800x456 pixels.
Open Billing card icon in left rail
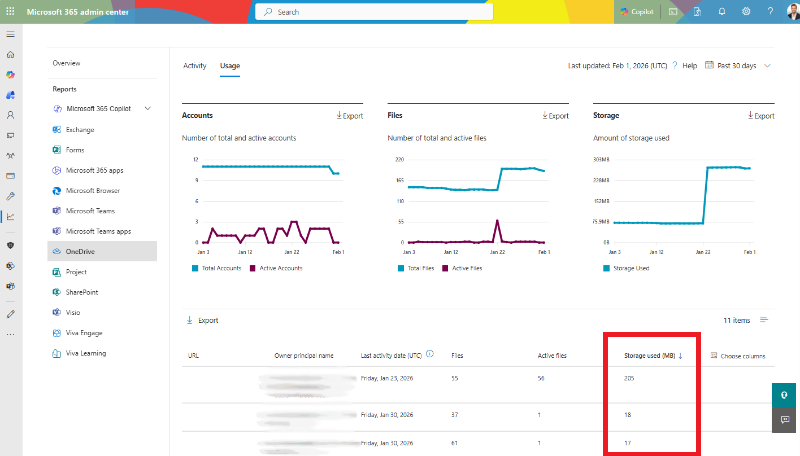point(11,176)
